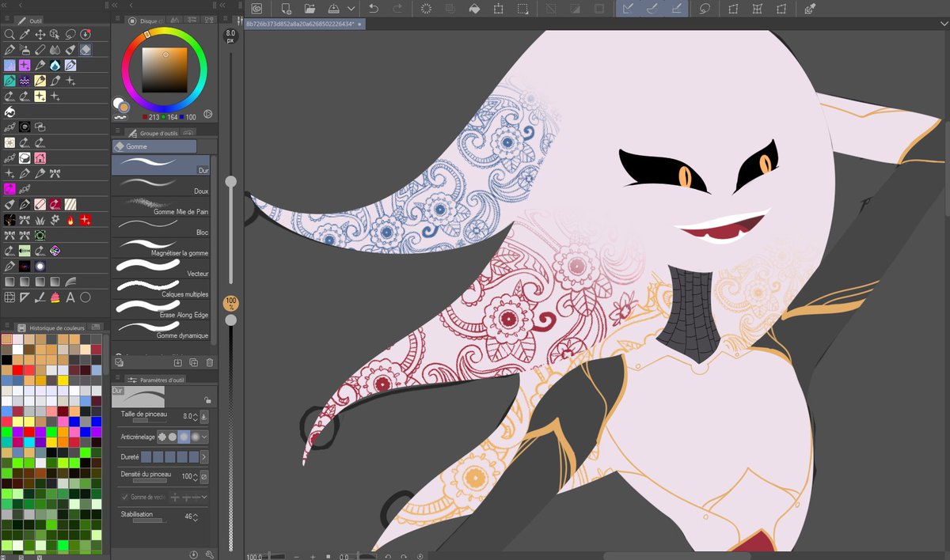
Task: Toggle tool settings lock icon
Action: pyautogui.click(x=207, y=400)
